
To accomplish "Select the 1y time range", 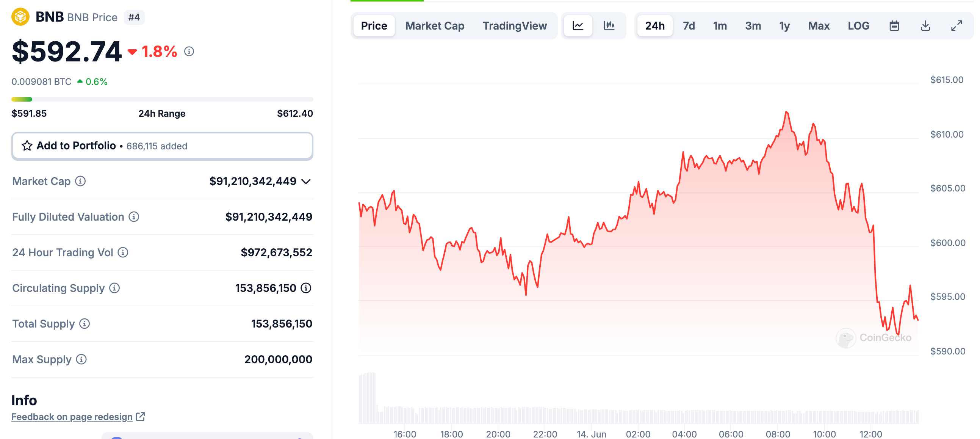I will click(784, 26).
